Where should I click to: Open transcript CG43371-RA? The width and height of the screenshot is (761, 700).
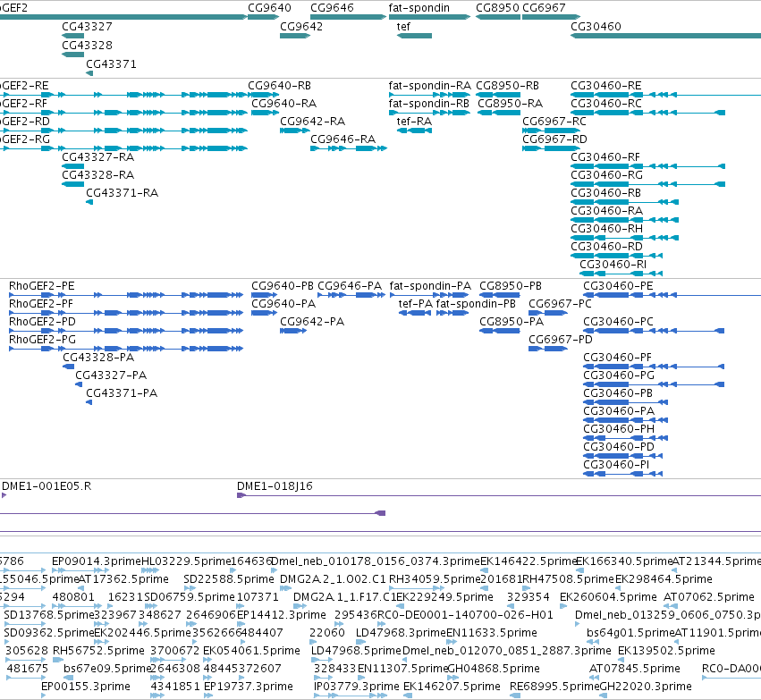tap(123, 193)
